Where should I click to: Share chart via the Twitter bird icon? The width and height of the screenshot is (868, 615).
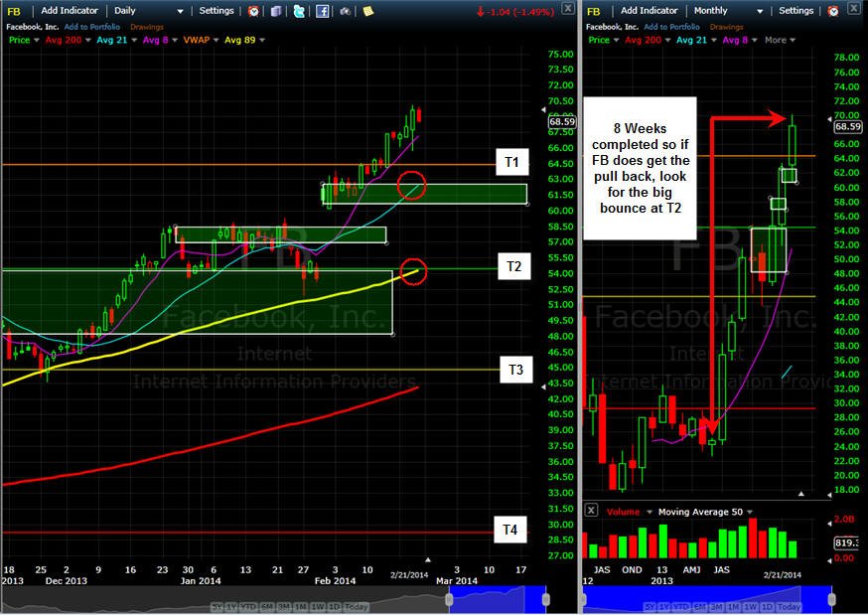(299, 11)
